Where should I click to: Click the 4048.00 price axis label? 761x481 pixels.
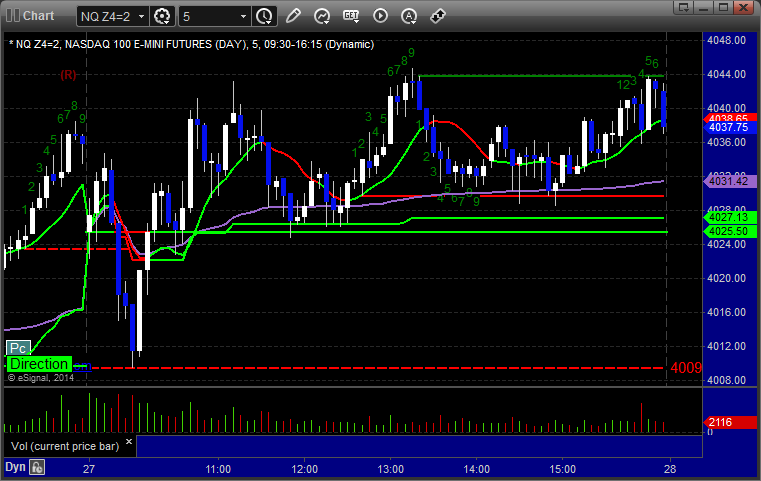[727, 40]
